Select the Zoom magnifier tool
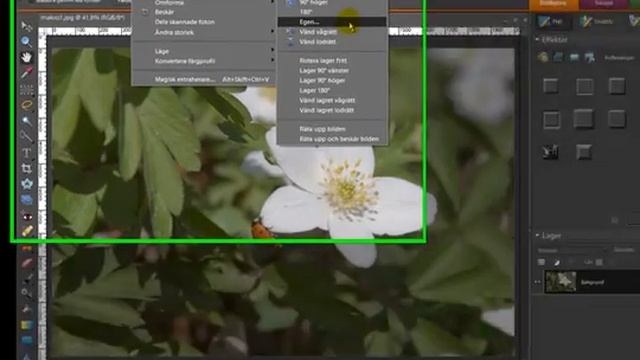640x360 pixels. [27, 42]
